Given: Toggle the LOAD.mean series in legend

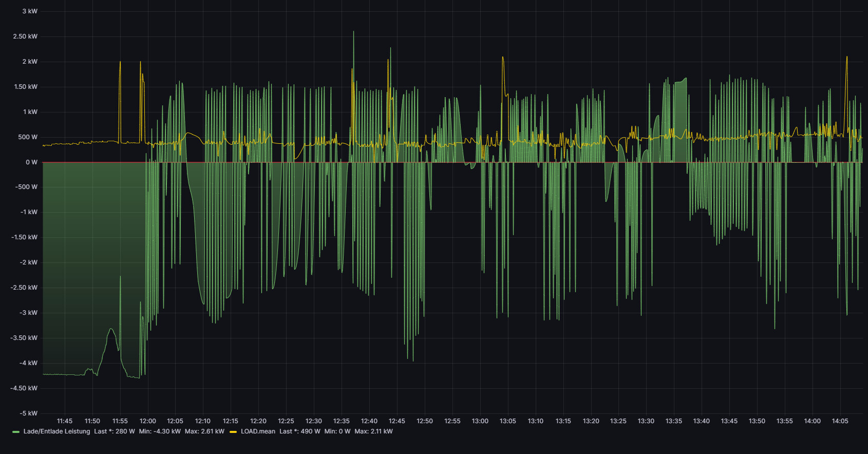Looking at the screenshot, I should coord(258,431).
